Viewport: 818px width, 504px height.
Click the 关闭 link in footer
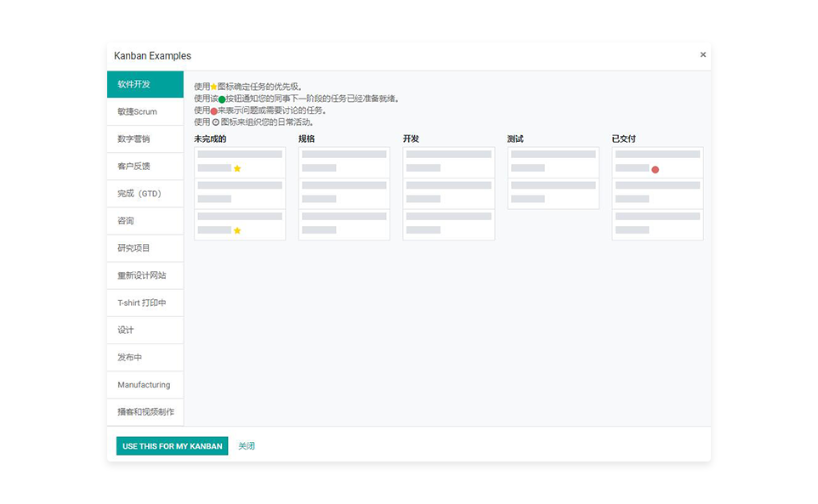[x=247, y=446]
